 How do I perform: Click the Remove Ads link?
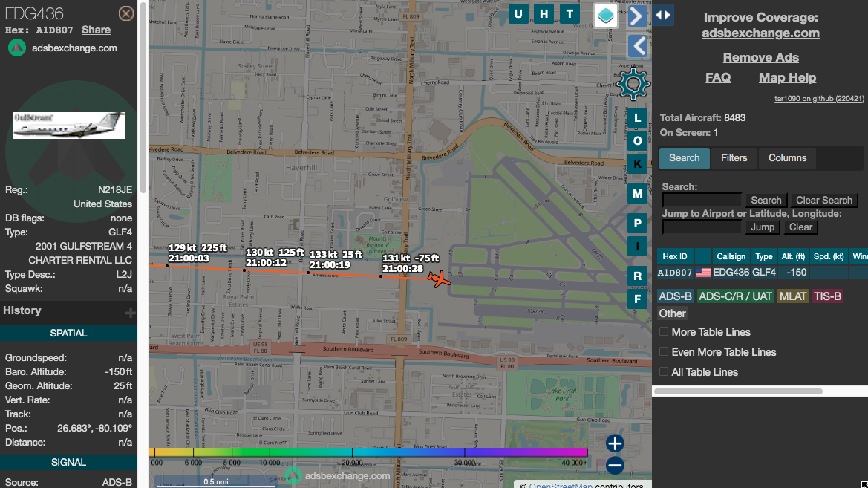760,58
